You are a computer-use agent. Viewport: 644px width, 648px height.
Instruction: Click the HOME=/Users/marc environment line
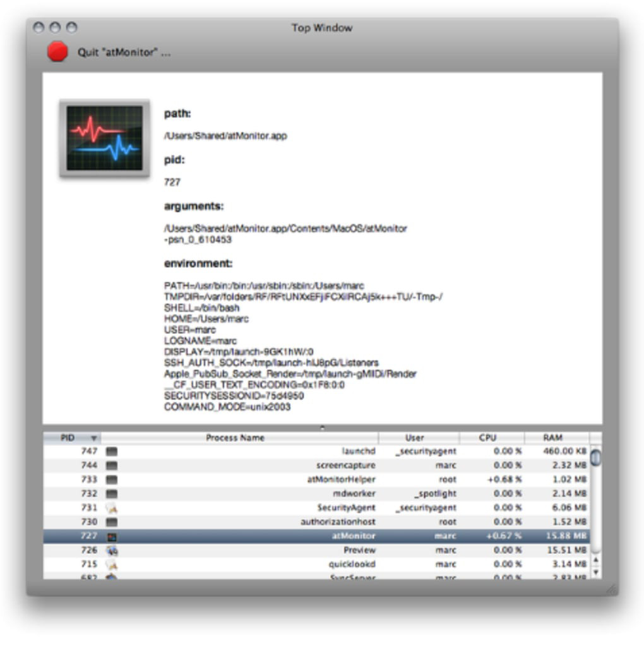coord(206,319)
